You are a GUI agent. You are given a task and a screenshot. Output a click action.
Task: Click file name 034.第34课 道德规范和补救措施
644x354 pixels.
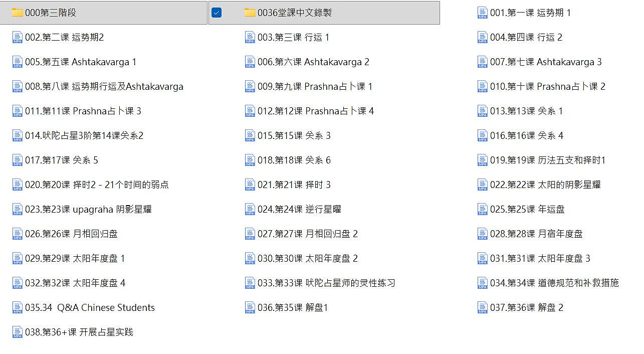tap(554, 283)
